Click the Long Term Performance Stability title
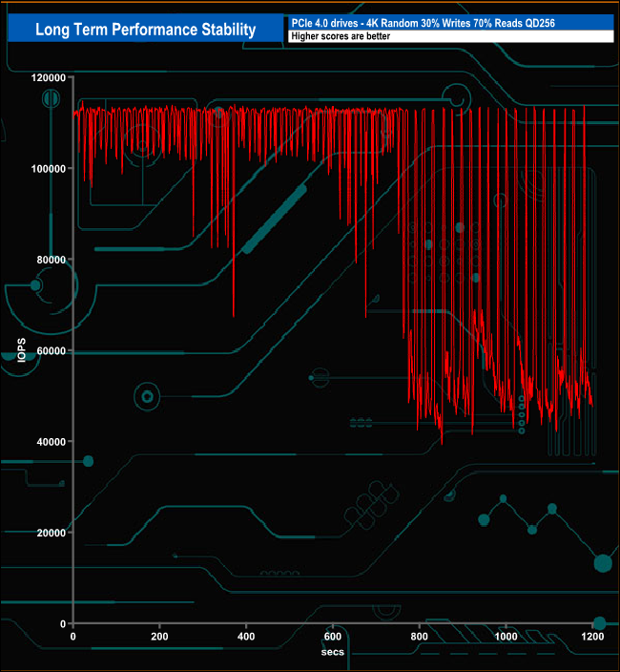 (x=145, y=30)
